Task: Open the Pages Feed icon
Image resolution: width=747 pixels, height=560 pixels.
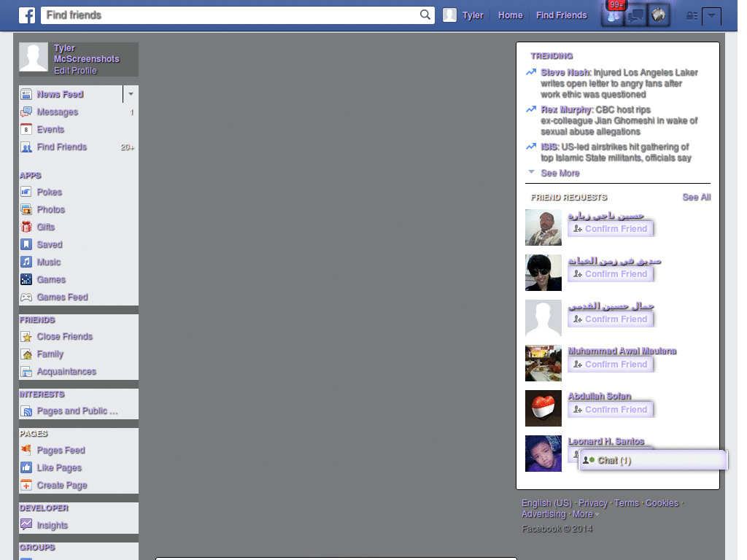Action: (x=27, y=450)
